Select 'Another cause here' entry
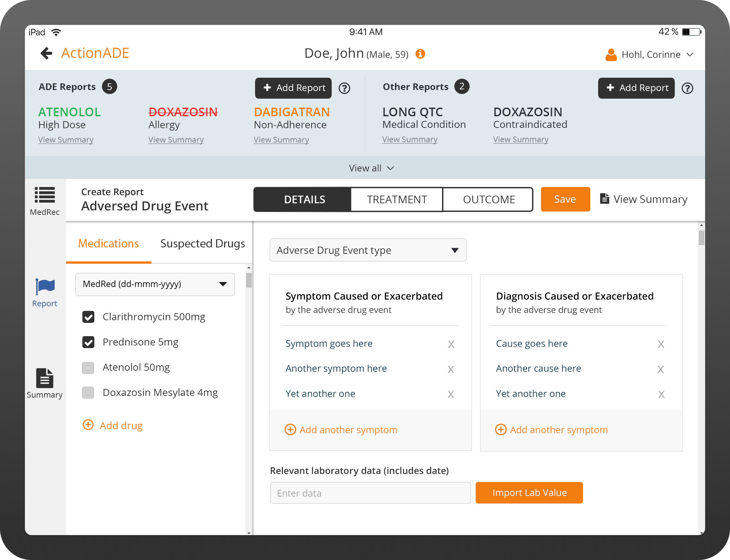The image size is (730, 560). click(x=538, y=369)
